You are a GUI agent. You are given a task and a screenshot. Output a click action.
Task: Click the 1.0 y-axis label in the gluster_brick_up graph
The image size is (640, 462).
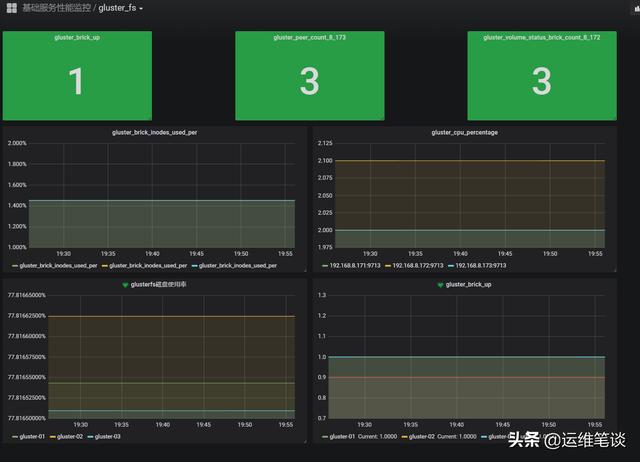tap(322, 357)
